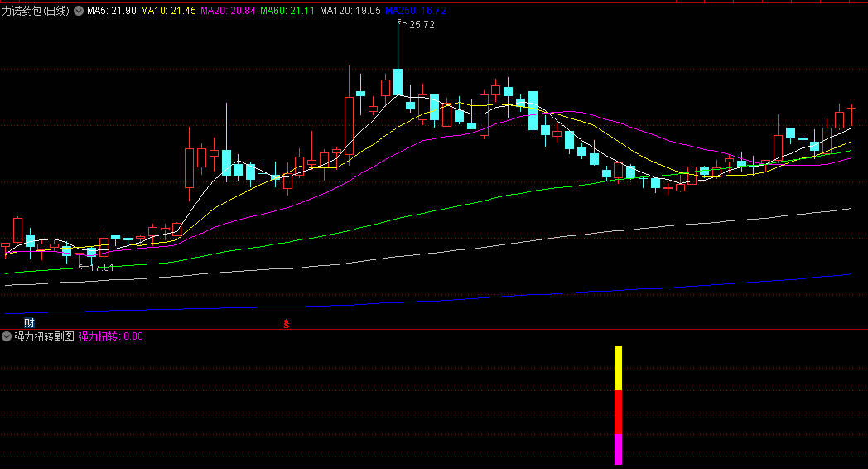The width and height of the screenshot is (868, 469).
Task: Click the tall cyan candlestick at the peak
Action: click(x=398, y=82)
